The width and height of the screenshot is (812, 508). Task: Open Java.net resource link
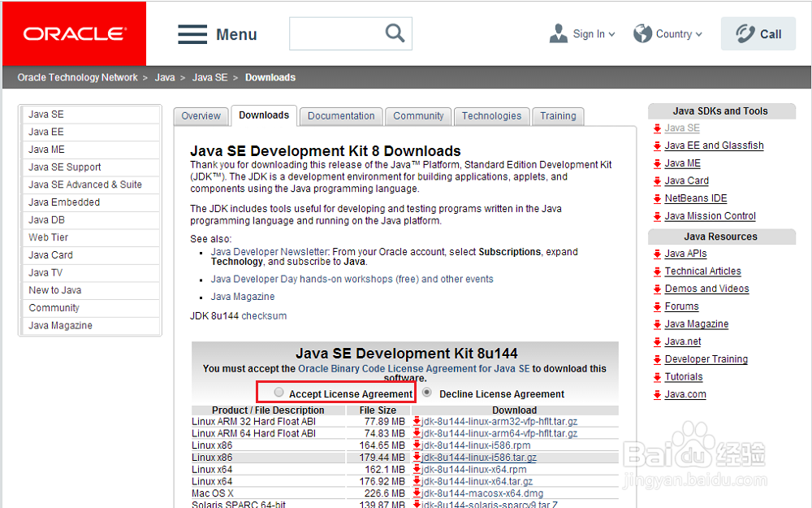683,341
